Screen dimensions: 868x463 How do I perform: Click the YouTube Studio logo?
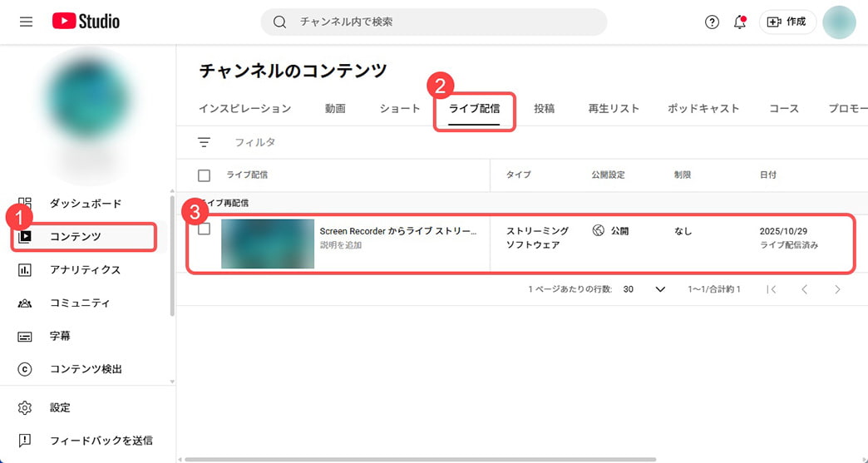coord(86,22)
